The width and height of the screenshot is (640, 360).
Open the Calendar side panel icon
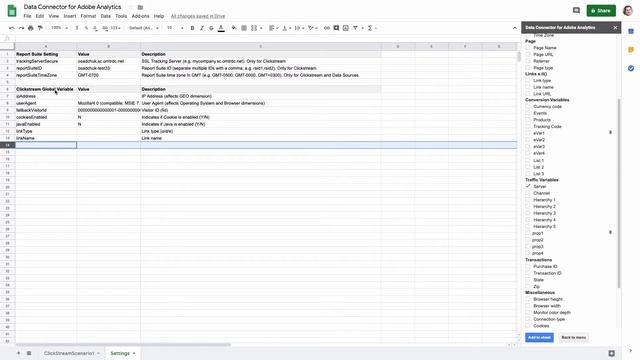pyautogui.click(x=631, y=31)
